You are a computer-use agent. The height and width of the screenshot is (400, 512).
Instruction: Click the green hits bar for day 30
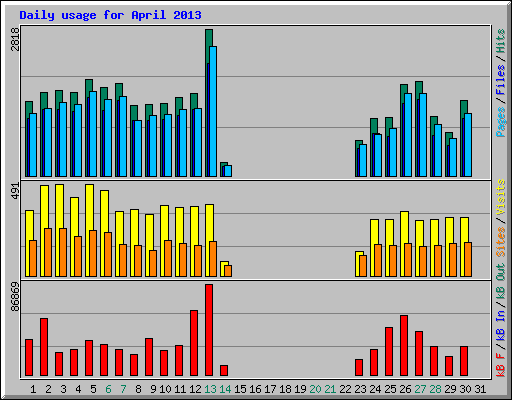464,107
